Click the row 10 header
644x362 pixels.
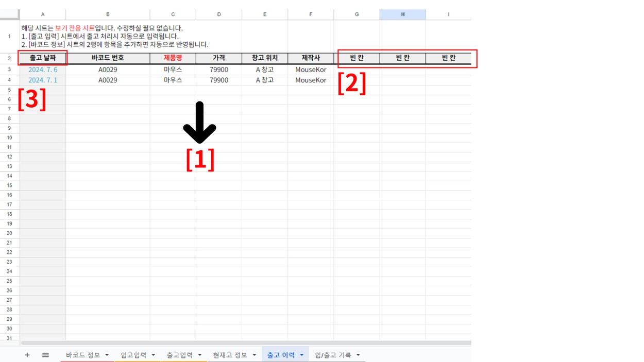click(x=9, y=137)
